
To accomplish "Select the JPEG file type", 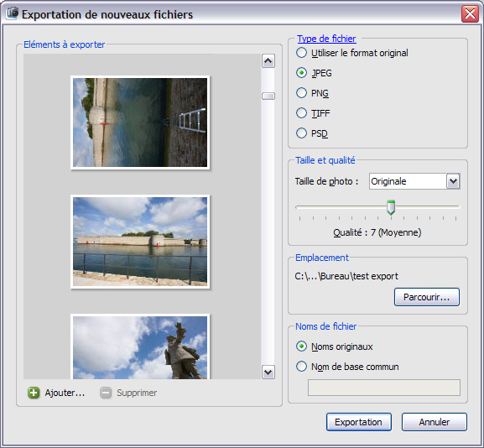I will (314, 73).
